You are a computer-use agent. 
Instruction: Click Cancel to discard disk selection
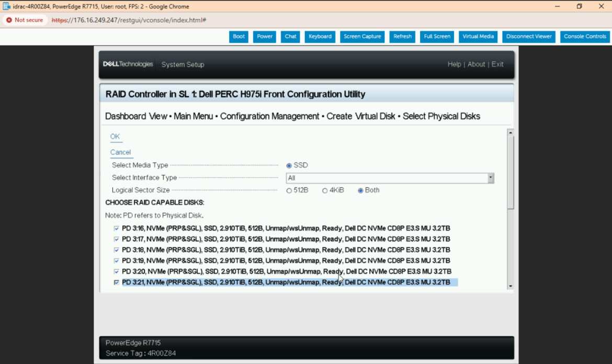(120, 152)
